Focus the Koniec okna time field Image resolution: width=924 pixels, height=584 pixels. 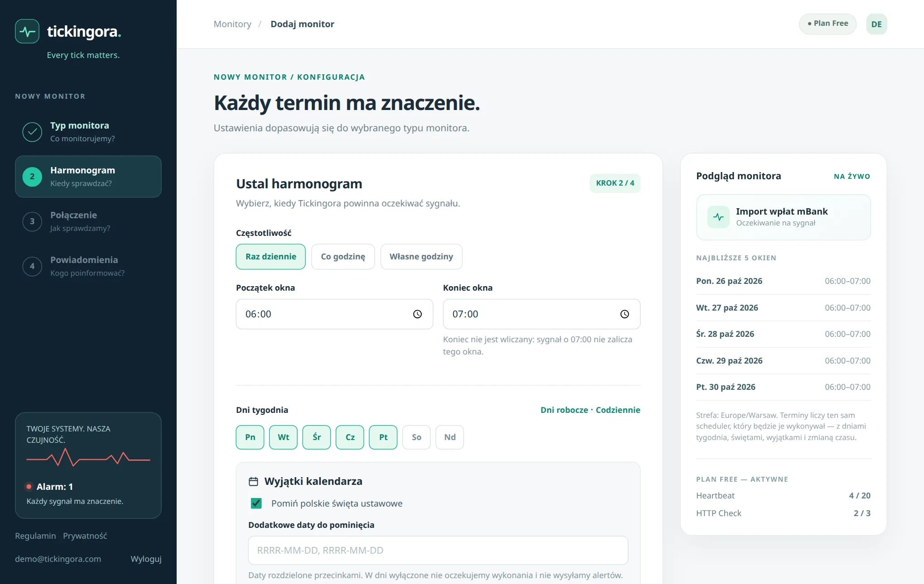[541, 314]
